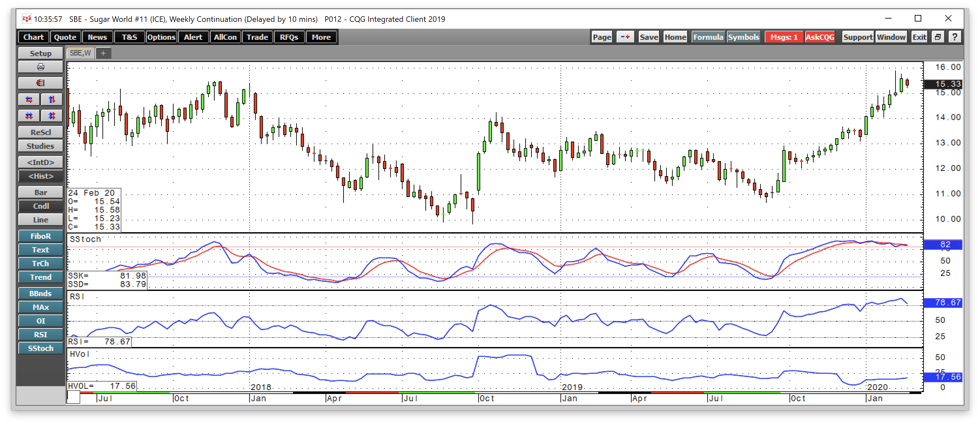Open the News menu item
The width and height of the screenshot is (980, 424).
[98, 37]
